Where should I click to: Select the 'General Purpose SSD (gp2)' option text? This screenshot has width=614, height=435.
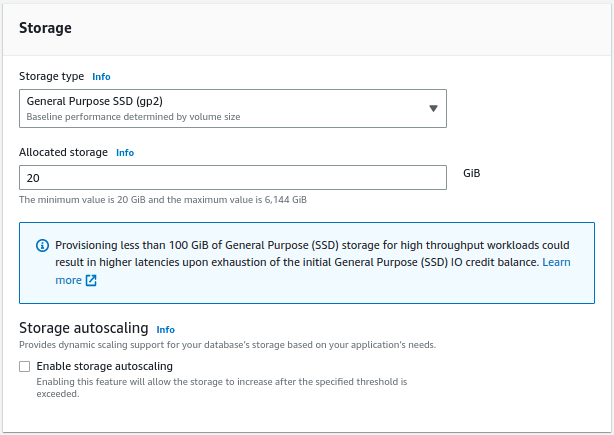tap(95, 101)
